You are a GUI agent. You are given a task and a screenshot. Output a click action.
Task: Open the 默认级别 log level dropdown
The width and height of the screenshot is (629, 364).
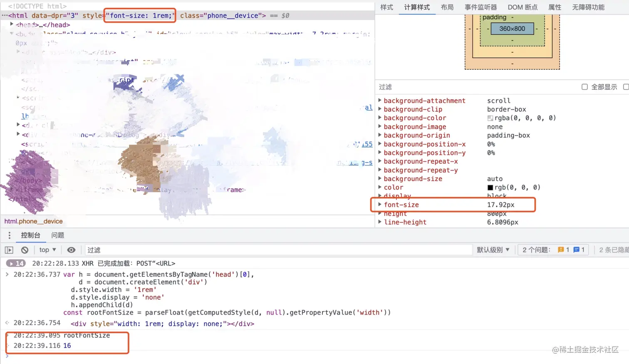[x=493, y=250]
